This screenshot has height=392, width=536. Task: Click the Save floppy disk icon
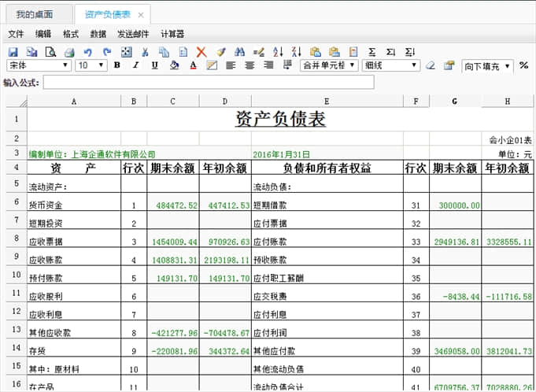13,52
